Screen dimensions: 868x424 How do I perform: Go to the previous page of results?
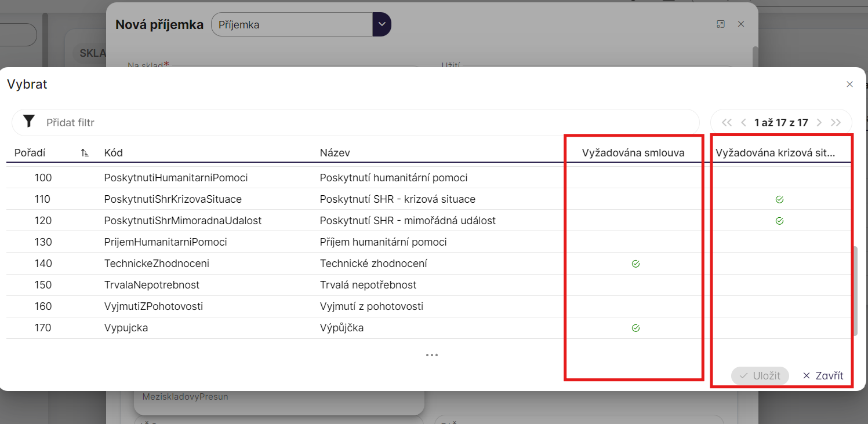pos(743,122)
